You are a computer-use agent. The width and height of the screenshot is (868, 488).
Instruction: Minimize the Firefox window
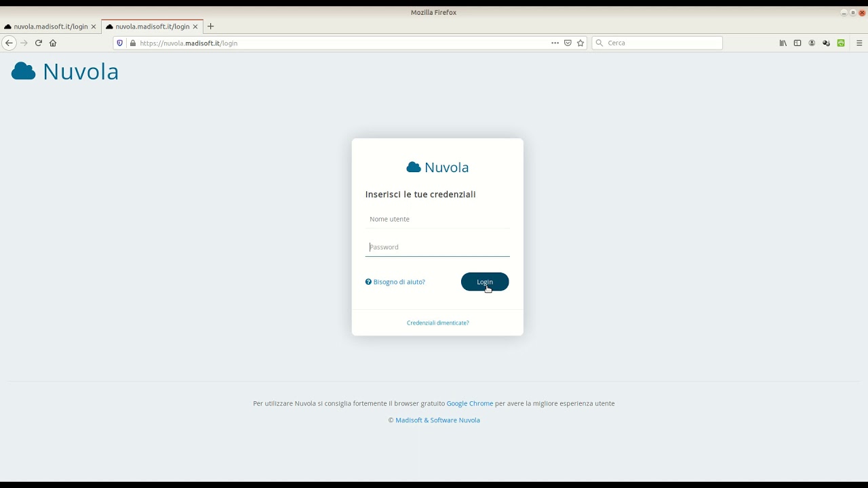tap(844, 12)
